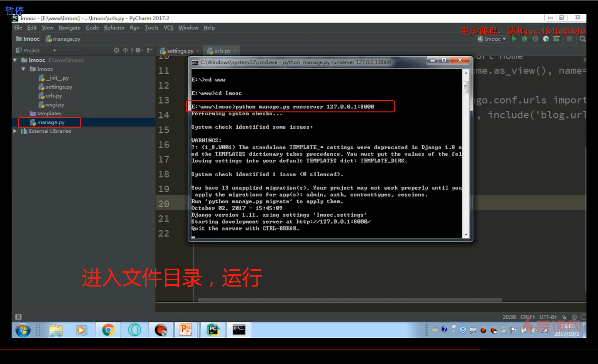Image resolution: width=598 pixels, height=364 pixels.
Task: Click the cmd window scrollbar down arrow
Action: coord(466,235)
